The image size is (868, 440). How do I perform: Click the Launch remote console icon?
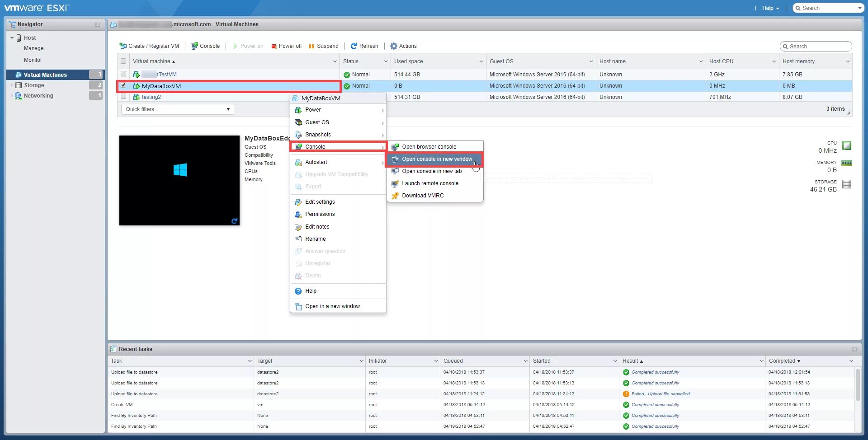pos(395,183)
